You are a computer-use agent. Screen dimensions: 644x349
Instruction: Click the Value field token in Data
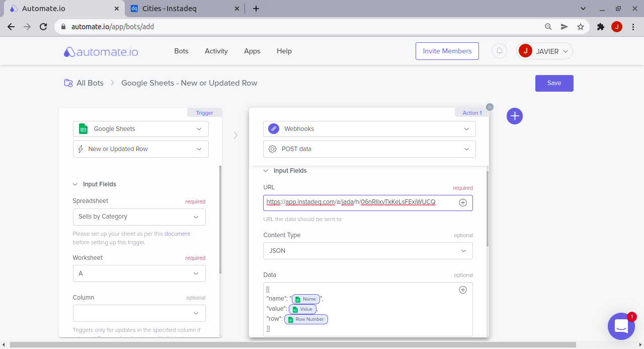point(303,309)
